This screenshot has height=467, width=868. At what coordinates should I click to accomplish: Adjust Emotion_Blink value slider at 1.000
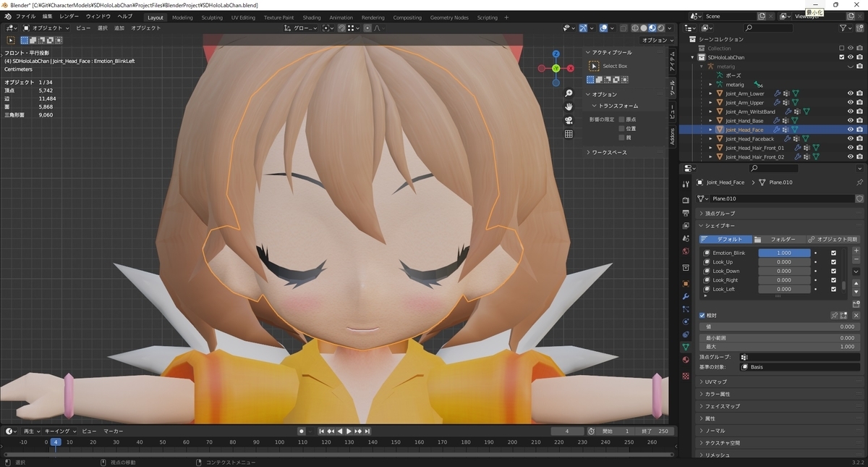click(784, 253)
